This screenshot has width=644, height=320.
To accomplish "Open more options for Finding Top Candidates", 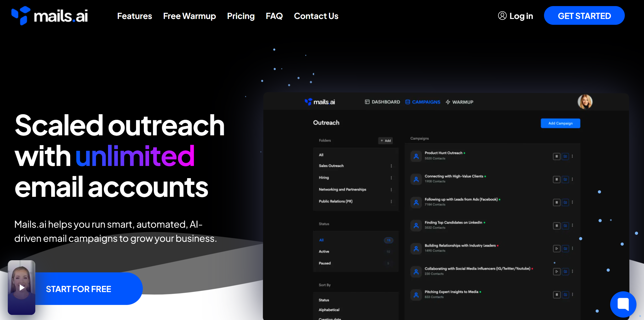I will tap(572, 225).
